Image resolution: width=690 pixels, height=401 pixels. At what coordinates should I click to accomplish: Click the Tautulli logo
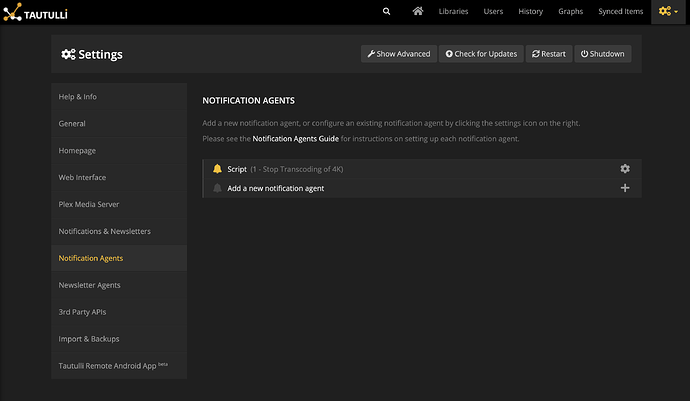tap(35, 12)
